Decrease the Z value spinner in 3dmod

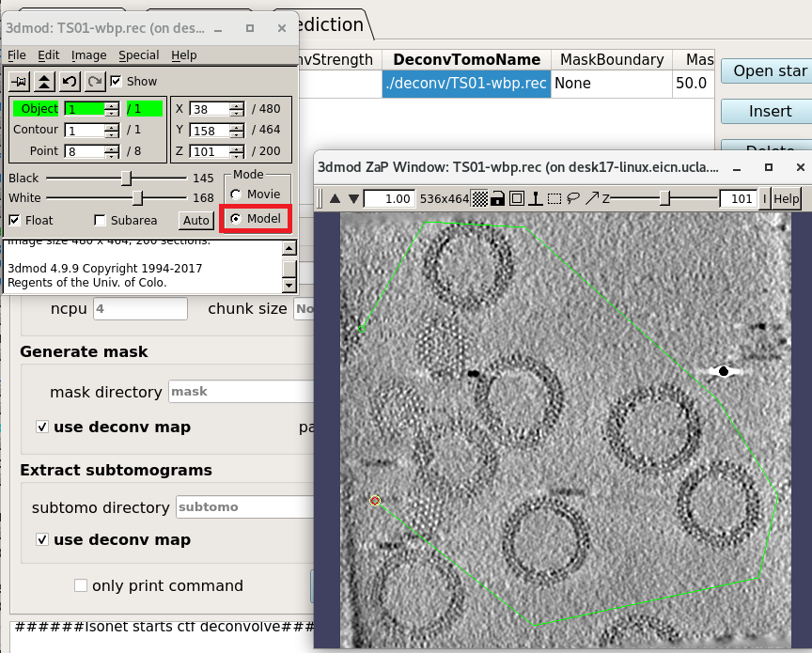(x=236, y=155)
